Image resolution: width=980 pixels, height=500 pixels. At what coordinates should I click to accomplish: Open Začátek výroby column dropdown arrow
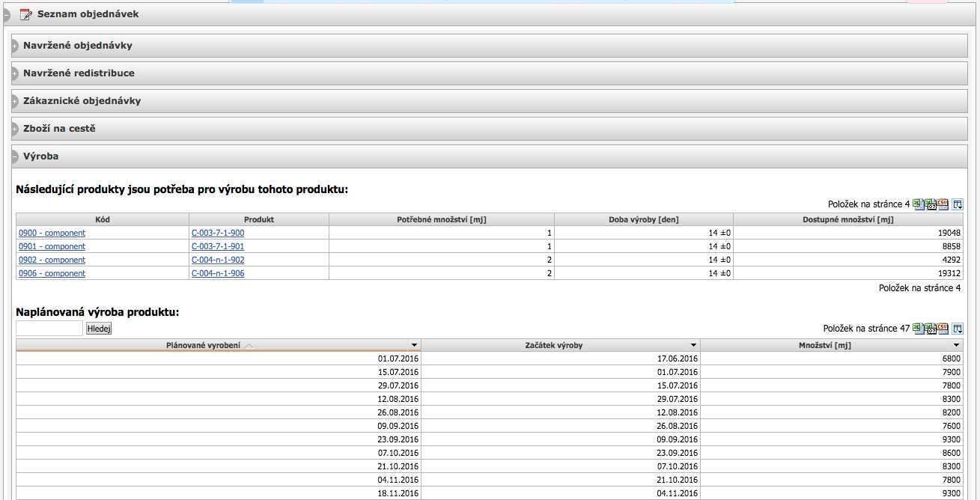(693, 345)
